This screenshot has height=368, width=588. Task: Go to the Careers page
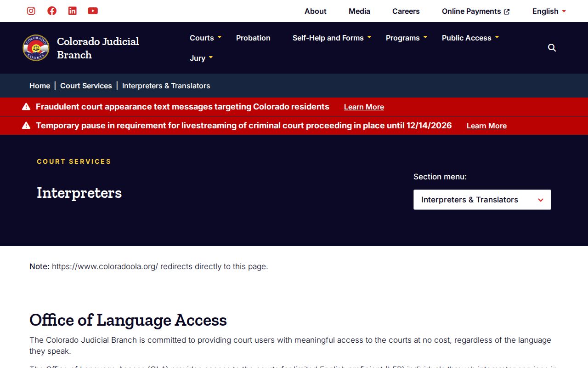(406, 11)
